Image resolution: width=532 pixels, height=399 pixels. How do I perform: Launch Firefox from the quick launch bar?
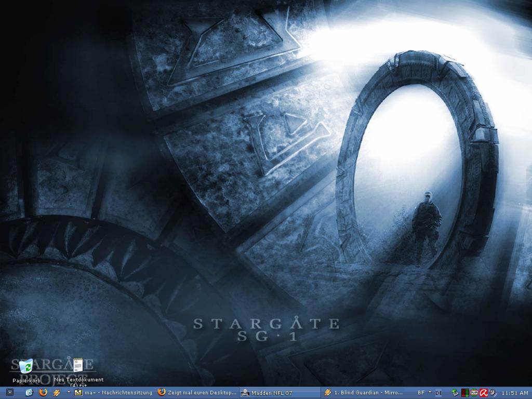(43, 393)
